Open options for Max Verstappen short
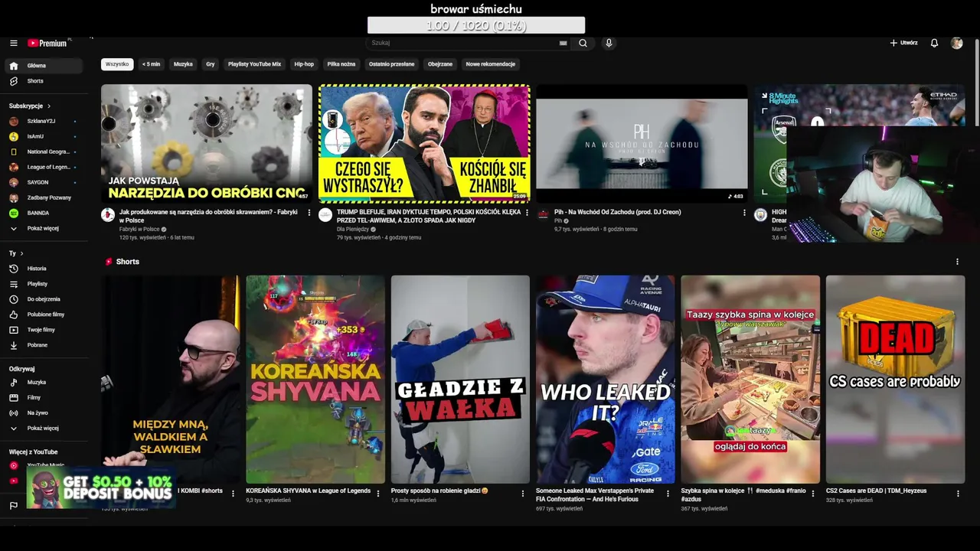 668,494
